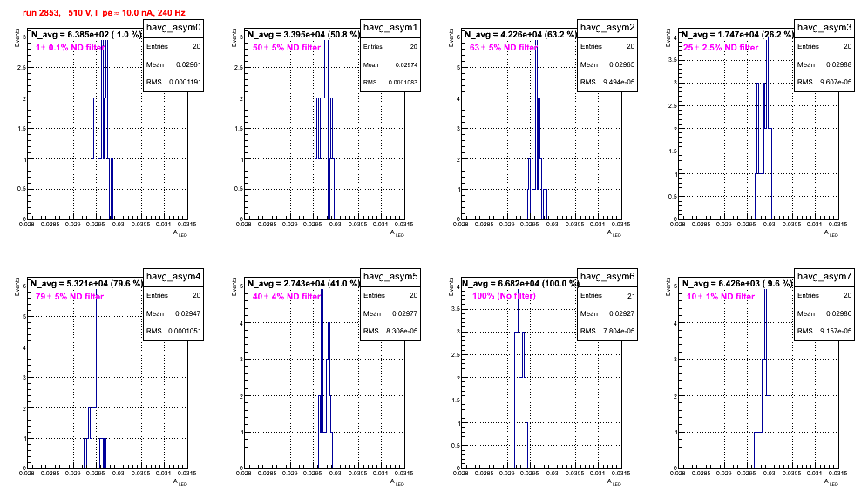Click N_avg = 6.682e+04 label
Viewport: 868px width, 498px height.
point(520,284)
